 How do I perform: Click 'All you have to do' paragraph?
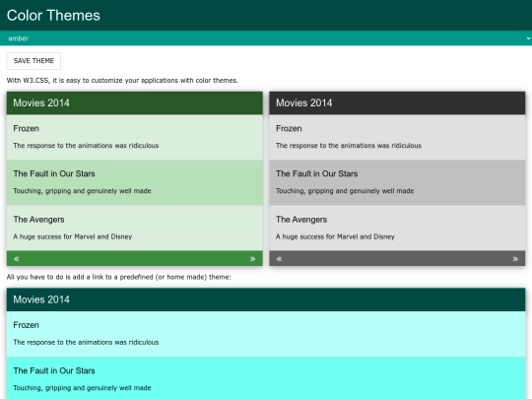(x=119, y=277)
